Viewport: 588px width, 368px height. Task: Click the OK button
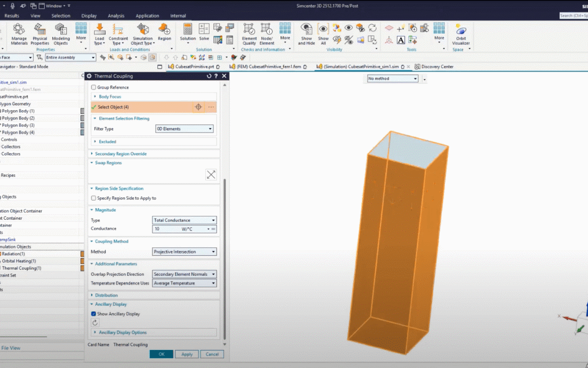coord(161,354)
